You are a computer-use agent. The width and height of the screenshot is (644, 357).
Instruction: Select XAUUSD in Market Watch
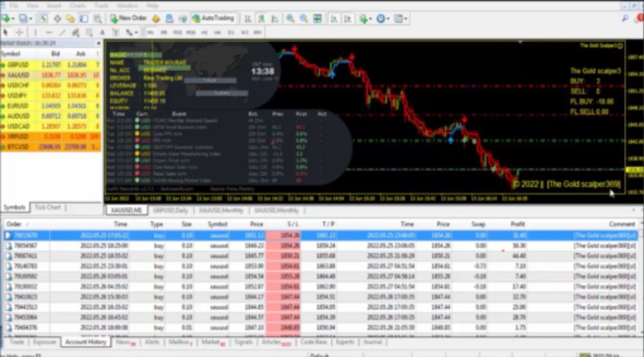pyautogui.click(x=50, y=75)
